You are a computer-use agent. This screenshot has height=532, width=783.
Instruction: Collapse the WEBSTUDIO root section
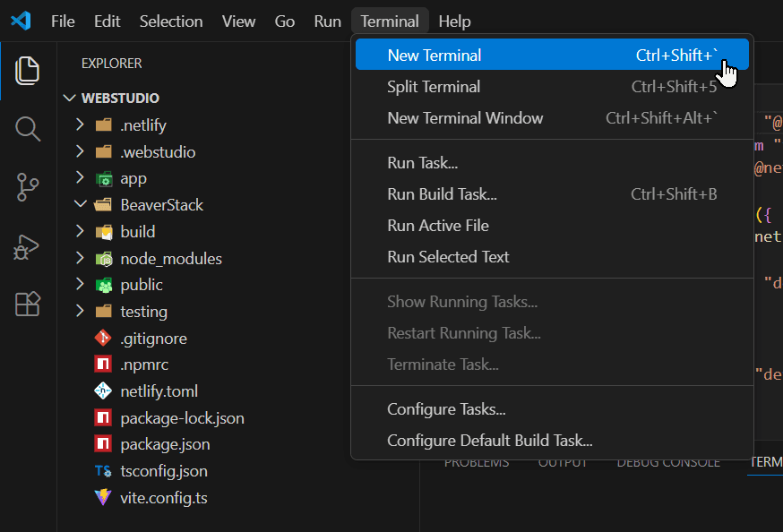click(x=68, y=99)
